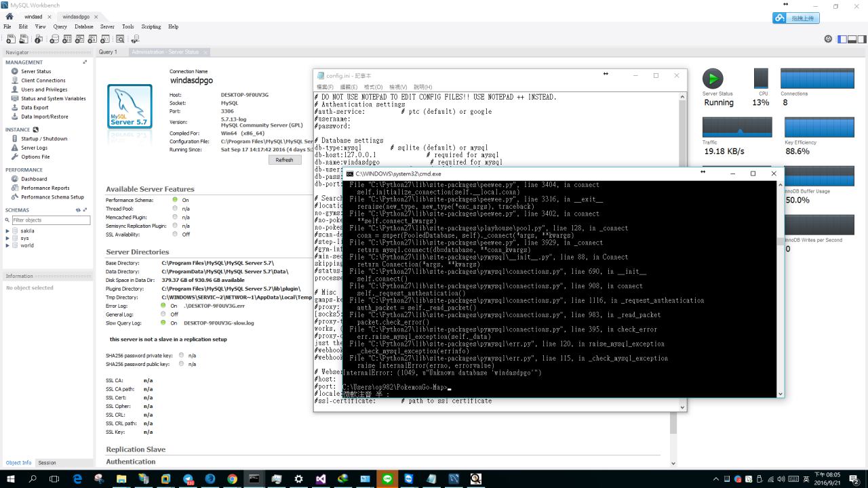Switch to the Query 1 tab

[108, 52]
